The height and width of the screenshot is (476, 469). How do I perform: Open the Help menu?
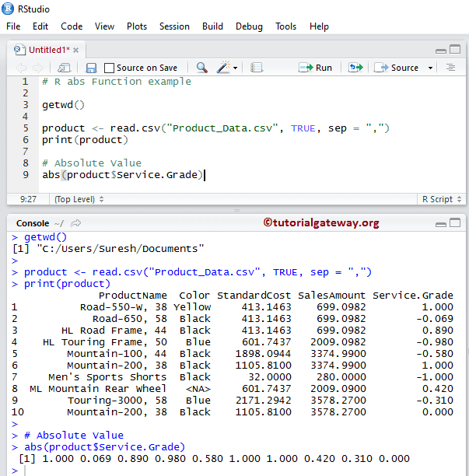(x=319, y=26)
